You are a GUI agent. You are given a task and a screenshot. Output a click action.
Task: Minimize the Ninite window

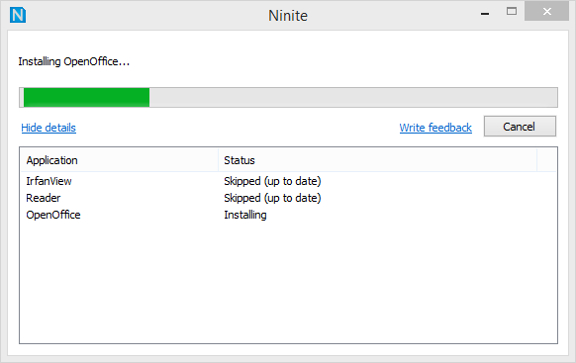[x=485, y=14]
